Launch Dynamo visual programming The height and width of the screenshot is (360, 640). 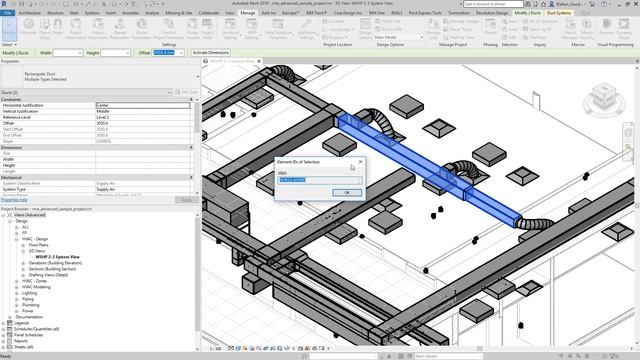coord(607,28)
